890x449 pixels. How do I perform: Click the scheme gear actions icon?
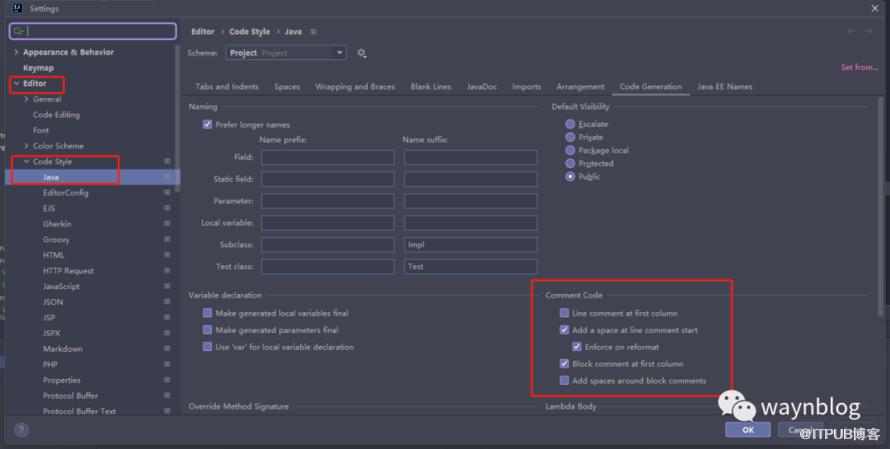(362, 53)
